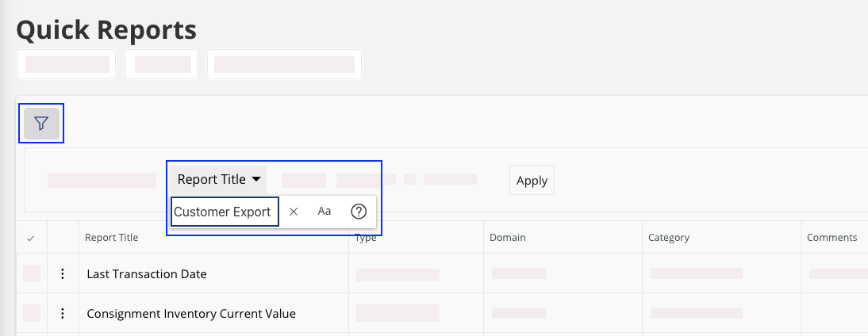This screenshot has width=868, height=336.
Task: Click the select-all checkmark column header
Action: click(31, 238)
